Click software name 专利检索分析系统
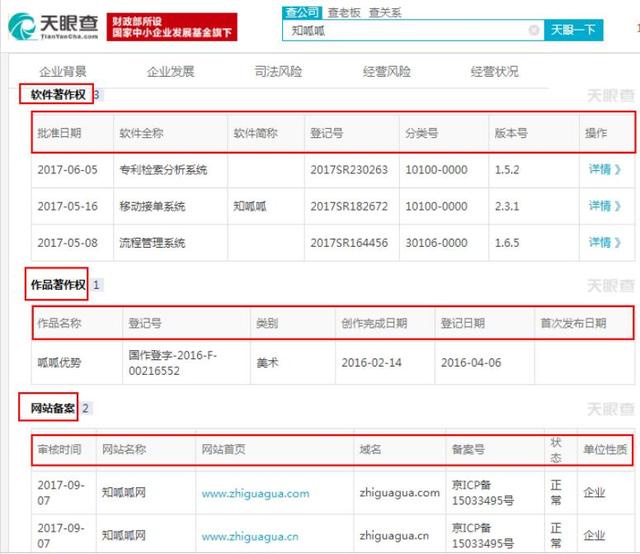This screenshot has width=640, height=554. (163, 170)
